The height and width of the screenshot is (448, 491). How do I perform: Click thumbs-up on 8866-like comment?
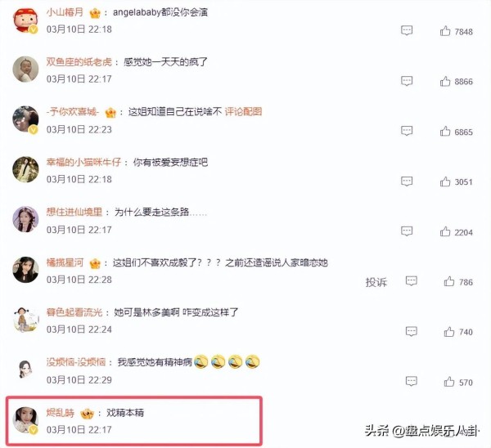(445, 81)
